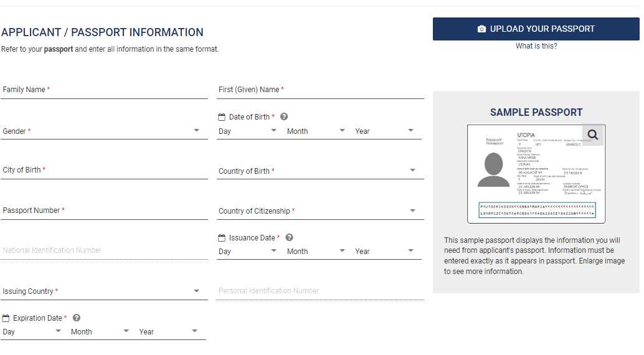Click the Issuance Date help question mark
The height and width of the screenshot is (355, 644).
[x=289, y=237]
